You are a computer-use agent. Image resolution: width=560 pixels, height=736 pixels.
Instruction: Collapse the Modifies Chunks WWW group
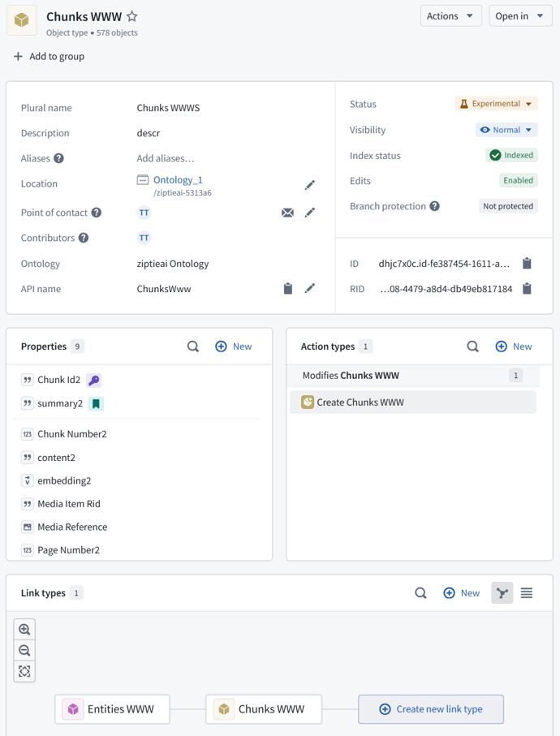coord(413,376)
